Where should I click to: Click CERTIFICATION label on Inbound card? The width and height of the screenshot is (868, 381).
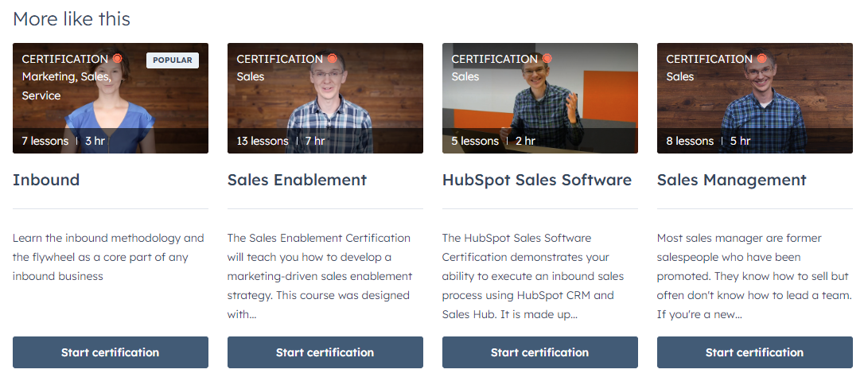coord(64,59)
